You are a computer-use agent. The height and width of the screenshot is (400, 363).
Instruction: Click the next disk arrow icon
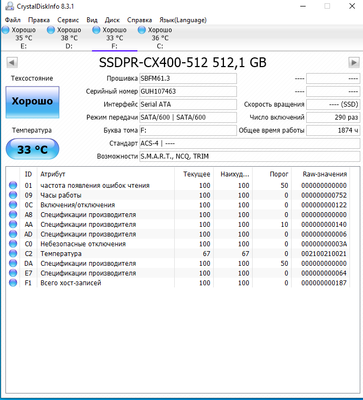tap(354, 62)
